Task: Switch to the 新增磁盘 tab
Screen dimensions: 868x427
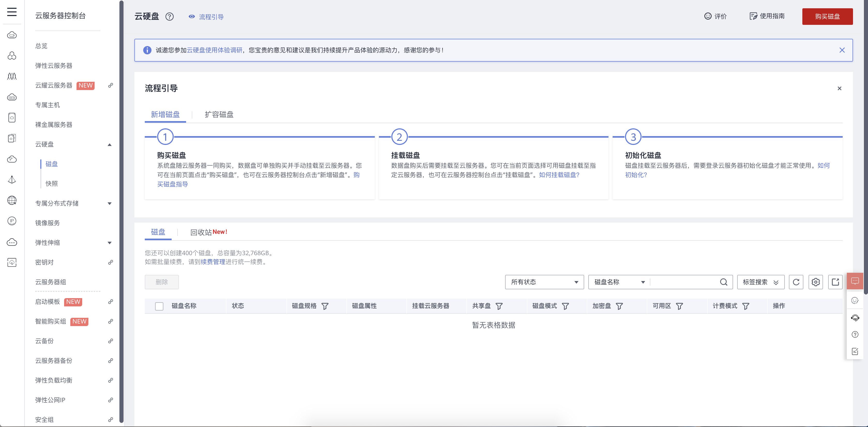Action: [x=165, y=115]
